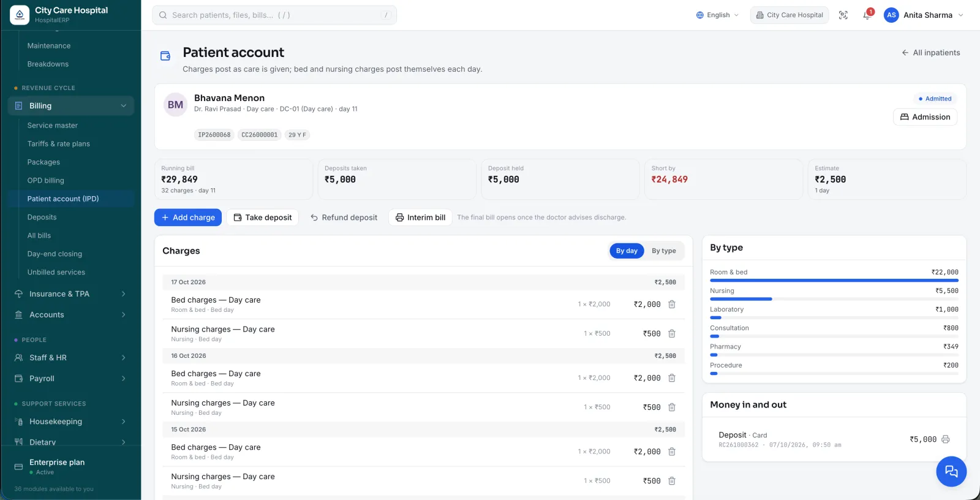The width and height of the screenshot is (980, 500).
Task: Open the English language dropdown
Action: (717, 15)
